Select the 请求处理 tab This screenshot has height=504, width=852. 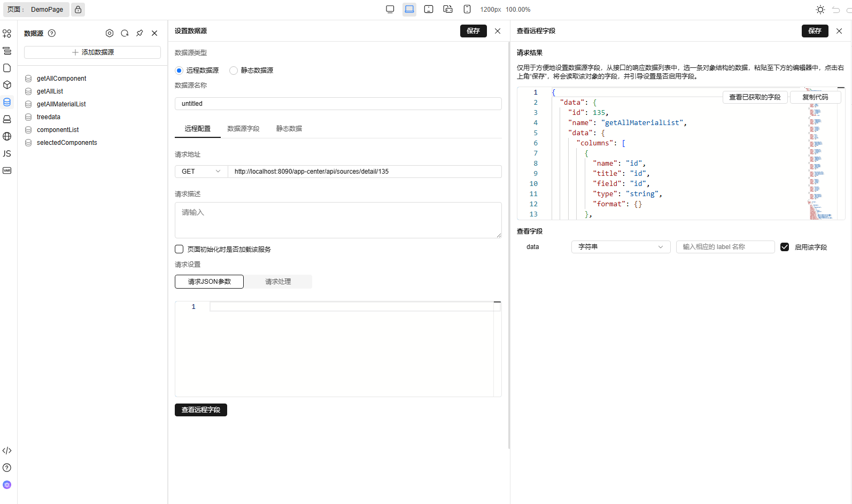click(278, 282)
